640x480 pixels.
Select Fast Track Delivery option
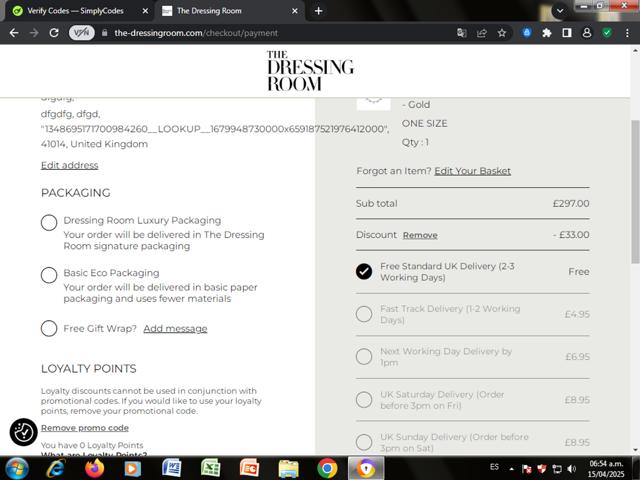364,314
